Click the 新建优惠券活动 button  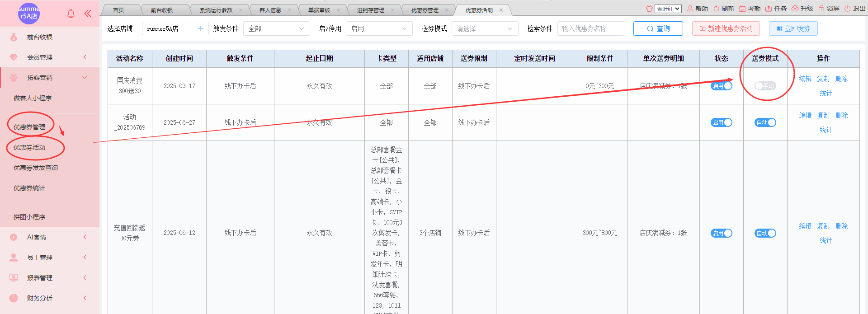726,28
